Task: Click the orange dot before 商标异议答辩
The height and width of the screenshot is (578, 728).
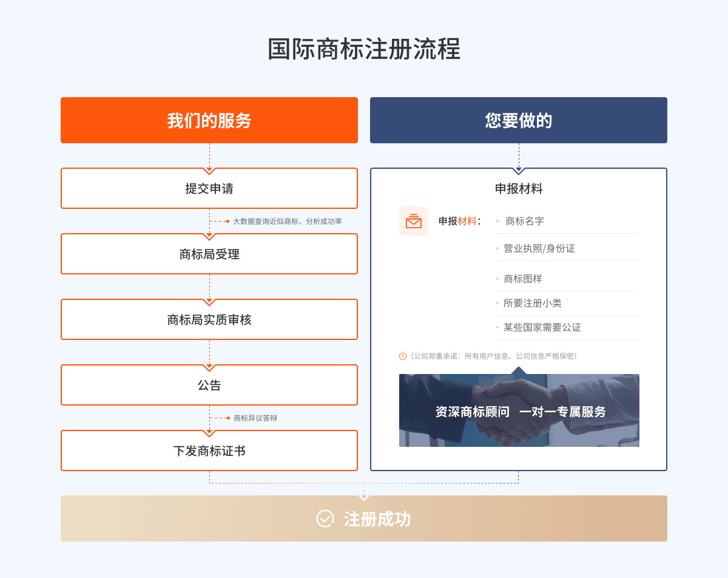Action: tap(228, 418)
